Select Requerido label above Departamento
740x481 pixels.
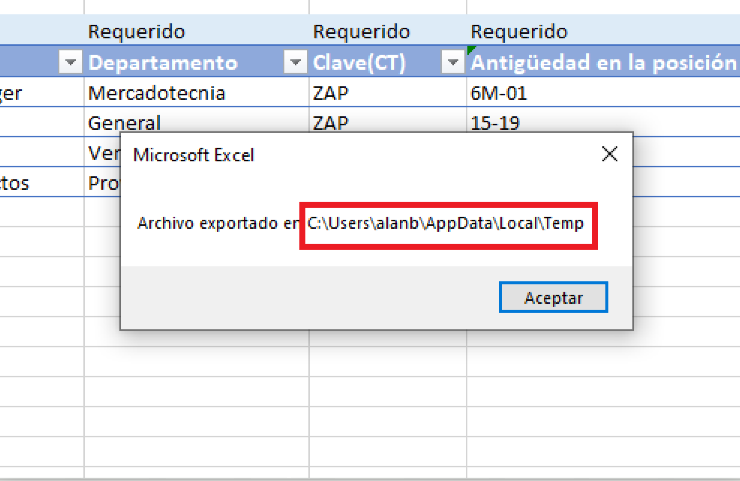(136, 32)
